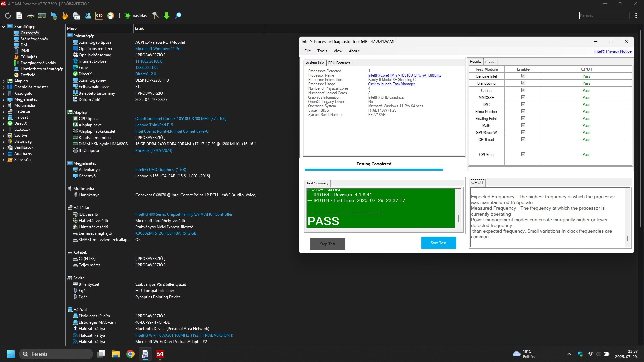This screenshot has height=362, width=644.
Task: Toggle the Genuine Intel enable checkbox
Action: (x=523, y=76)
